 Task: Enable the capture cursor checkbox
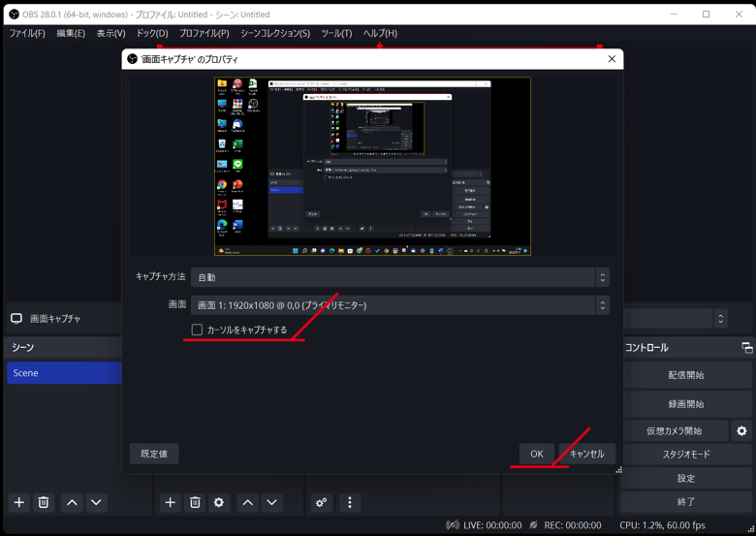[x=197, y=330]
